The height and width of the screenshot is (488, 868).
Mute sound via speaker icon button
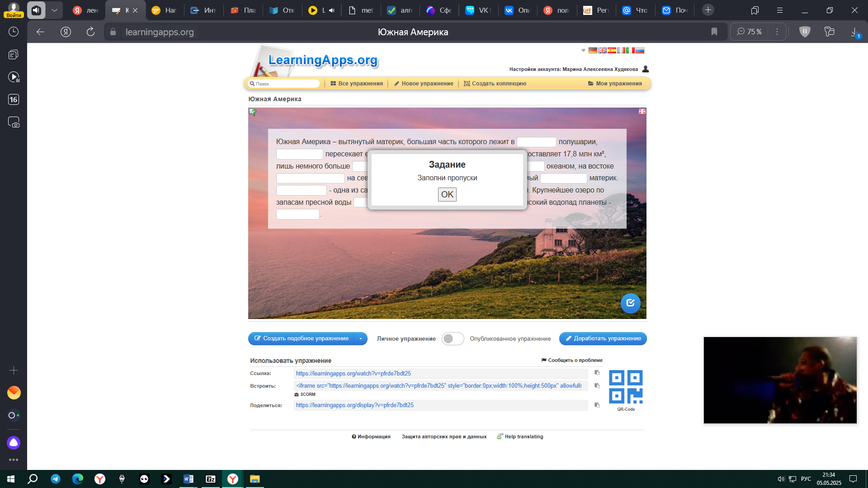tap(36, 10)
